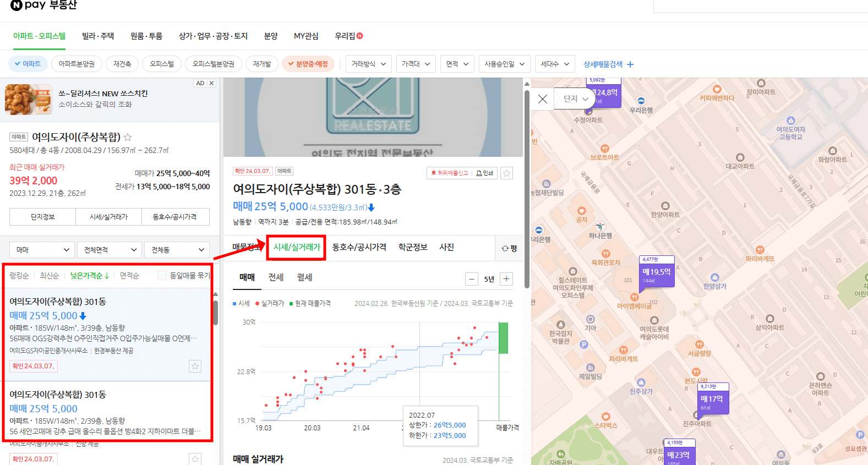Viewport: 868px width, 465px height.
Task: Click the 우리집 new badge icon
Action: [360, 36]
